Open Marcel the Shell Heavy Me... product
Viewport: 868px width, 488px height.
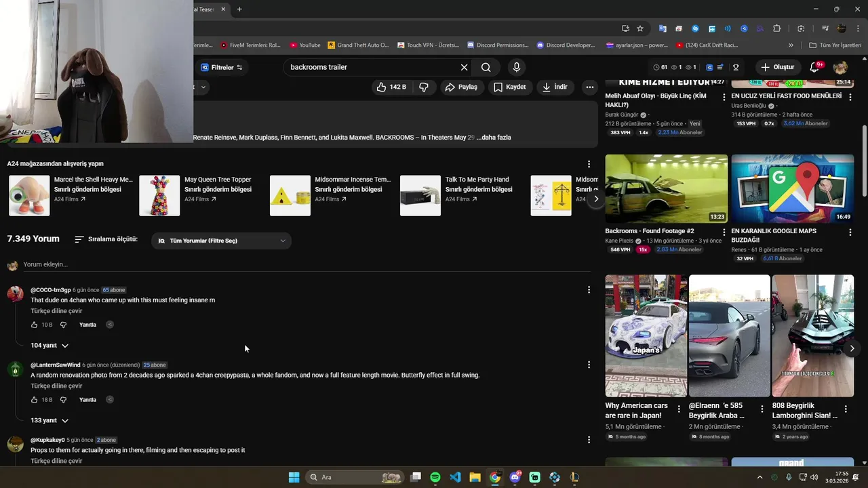coord(71,195)
